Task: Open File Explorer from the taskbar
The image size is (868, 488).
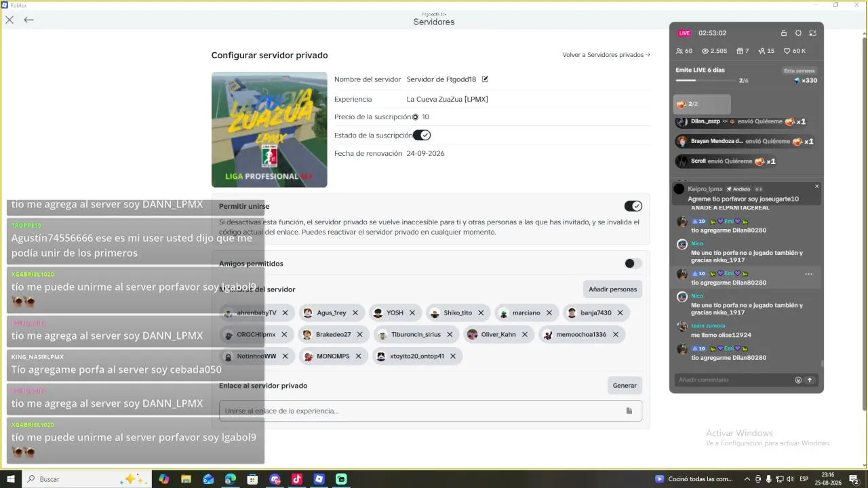Action: 186,479
